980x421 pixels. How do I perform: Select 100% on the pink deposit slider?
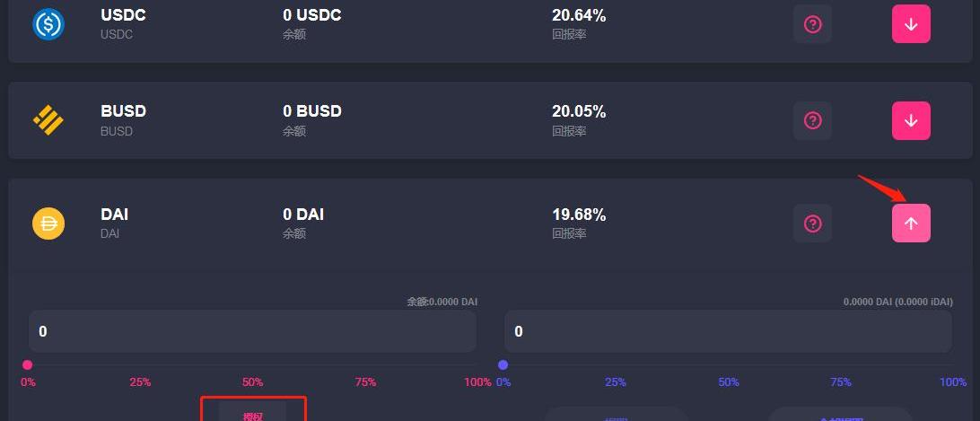pos(477,382)
